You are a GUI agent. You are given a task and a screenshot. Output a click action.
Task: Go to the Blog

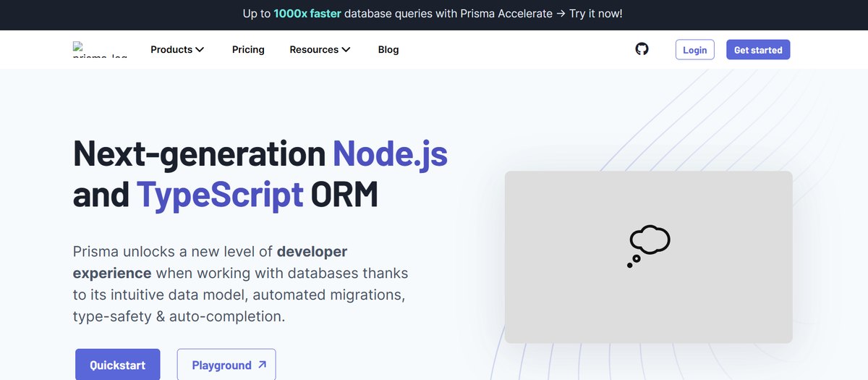[x=388, y=49]
